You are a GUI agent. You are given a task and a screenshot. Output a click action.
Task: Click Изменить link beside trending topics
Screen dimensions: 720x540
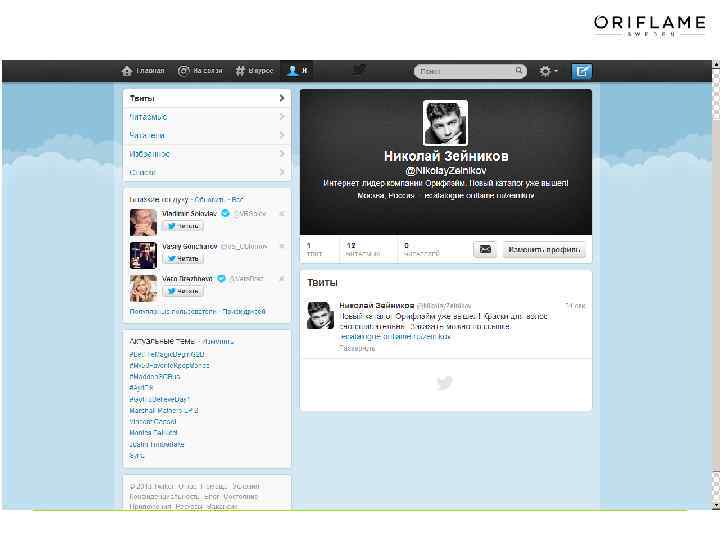pos(218,341)
